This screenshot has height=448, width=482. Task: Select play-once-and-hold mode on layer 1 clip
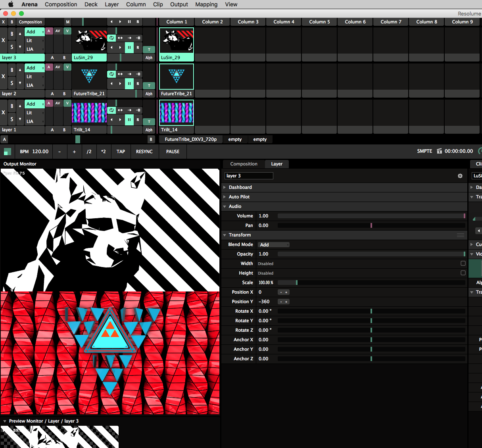138,110
